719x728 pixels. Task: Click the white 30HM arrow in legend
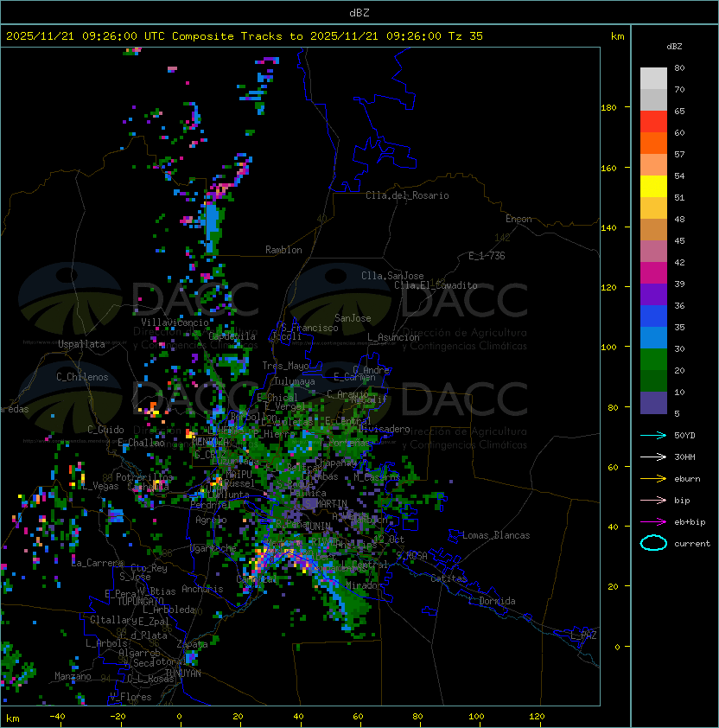653,457
